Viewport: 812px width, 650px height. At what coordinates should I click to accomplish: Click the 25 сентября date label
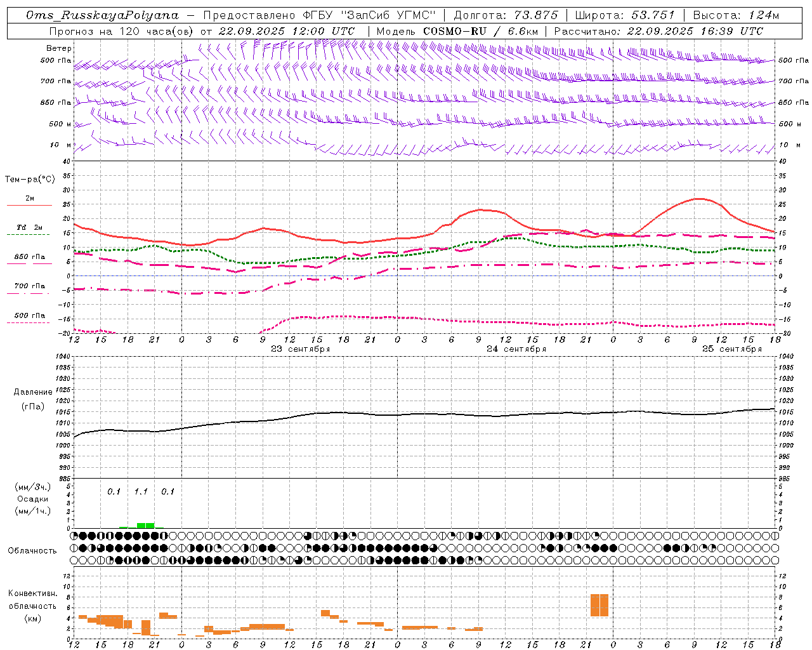click(x=732, y=349)
